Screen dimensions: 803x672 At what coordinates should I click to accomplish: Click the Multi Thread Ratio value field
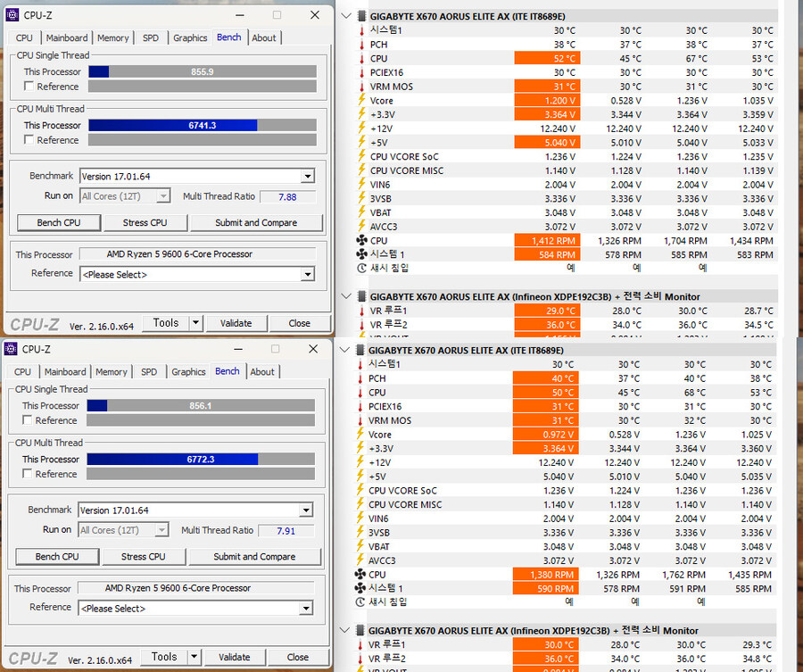[289, 195]
